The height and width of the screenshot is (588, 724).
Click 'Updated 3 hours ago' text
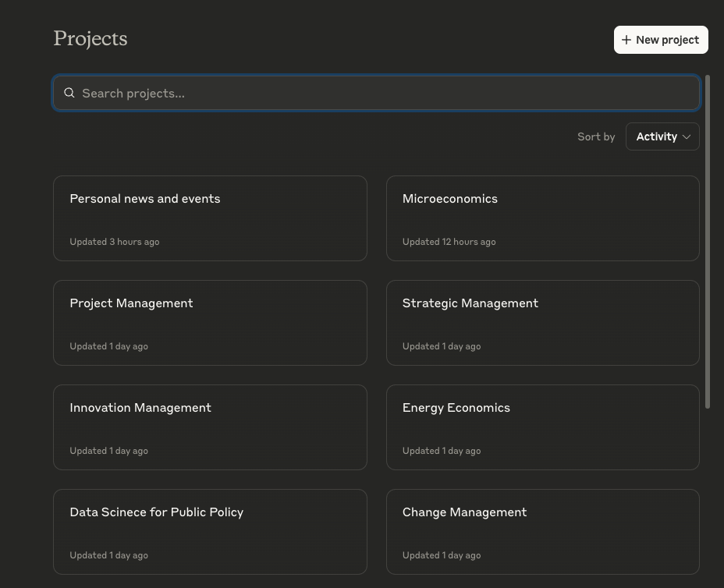[x=115, y=242]
